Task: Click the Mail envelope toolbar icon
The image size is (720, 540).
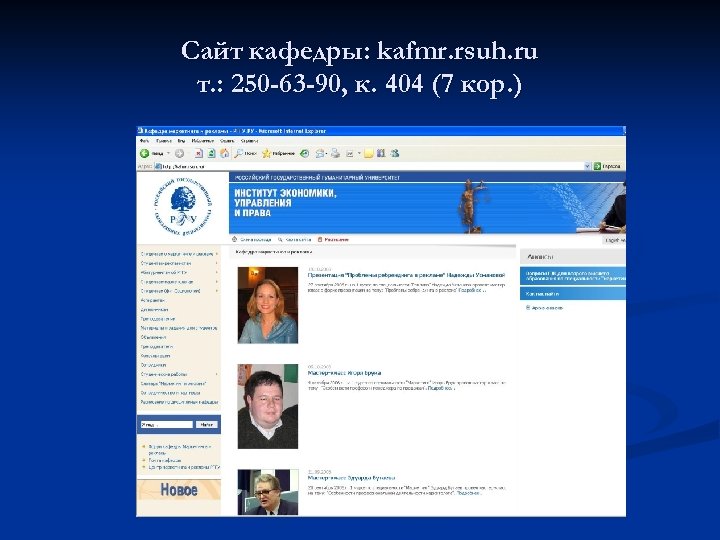Action: (x=320, y=153)
